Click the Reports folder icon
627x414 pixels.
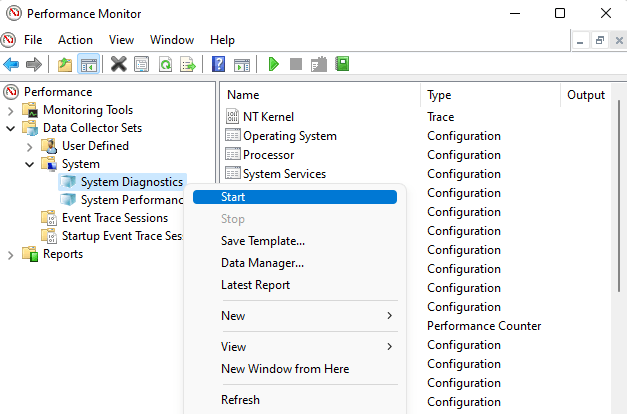click(x=30, y=254)
